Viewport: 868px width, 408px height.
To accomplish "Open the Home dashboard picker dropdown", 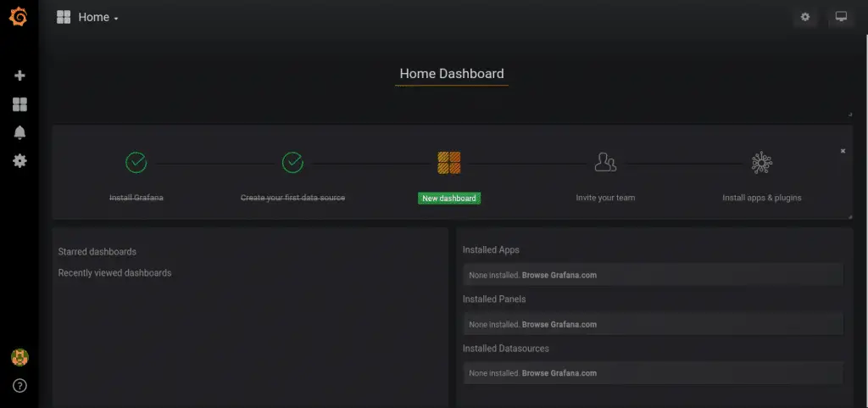I will tap(98, 17).
